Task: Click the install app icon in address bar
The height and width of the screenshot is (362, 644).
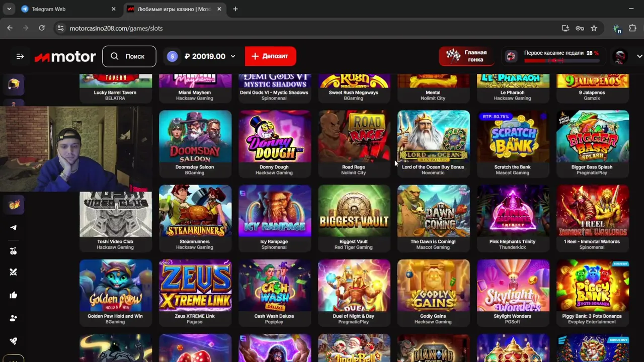Action: (x=565, y=28)
